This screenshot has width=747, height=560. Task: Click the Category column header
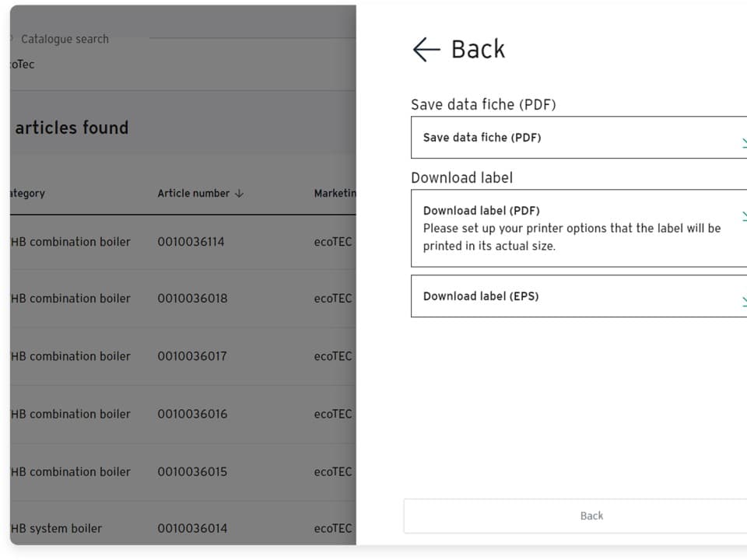click(x=26, y=194)
